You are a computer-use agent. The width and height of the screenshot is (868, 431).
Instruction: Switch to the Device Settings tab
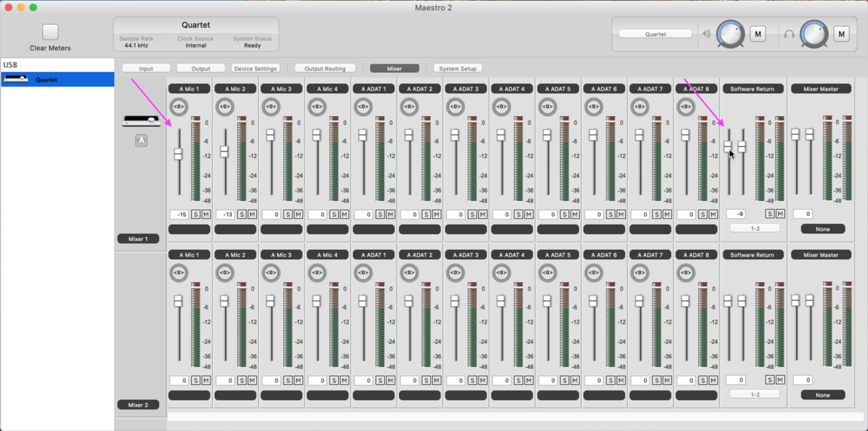pyautogui.click(x=255, y=68)
